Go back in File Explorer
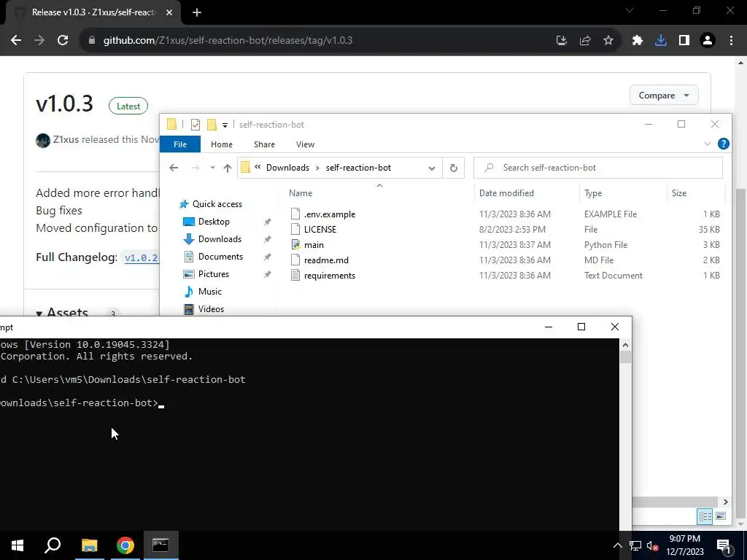The height and width of the screenshot is (560, 747). click(x=174, y=168)
